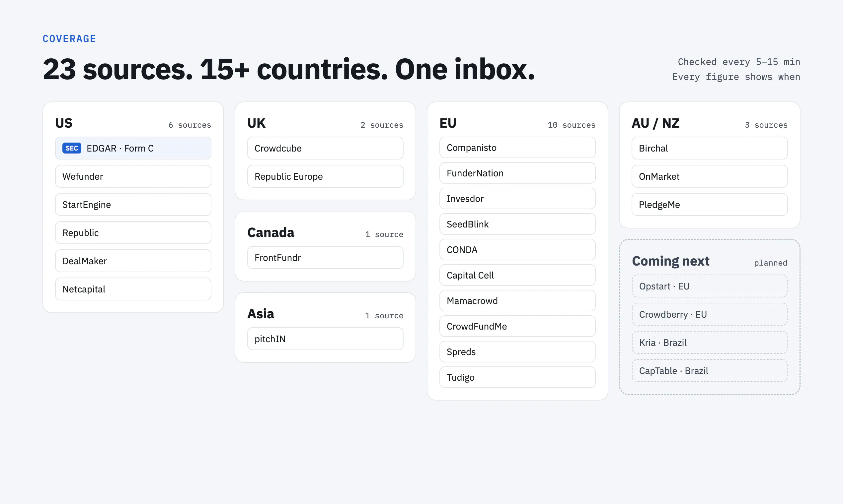Viewport: 843px width, 504px height.
Task: Click the '2 sources' count
Action: [x=382, y=125]
